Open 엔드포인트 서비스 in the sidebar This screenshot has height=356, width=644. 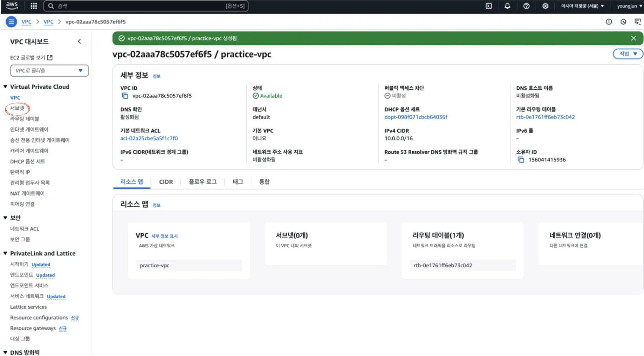[x=29, y=285]
